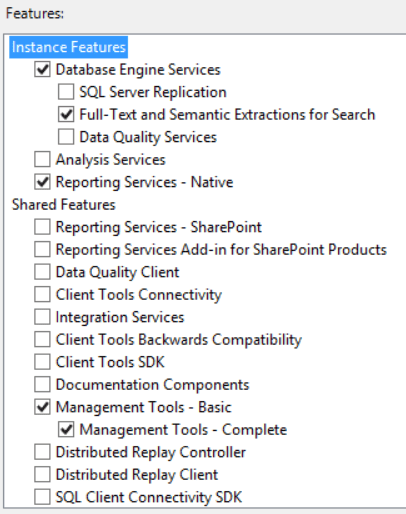Click 'Management Tools - Complete' label

pyautogui.click(x=183, y=430)
